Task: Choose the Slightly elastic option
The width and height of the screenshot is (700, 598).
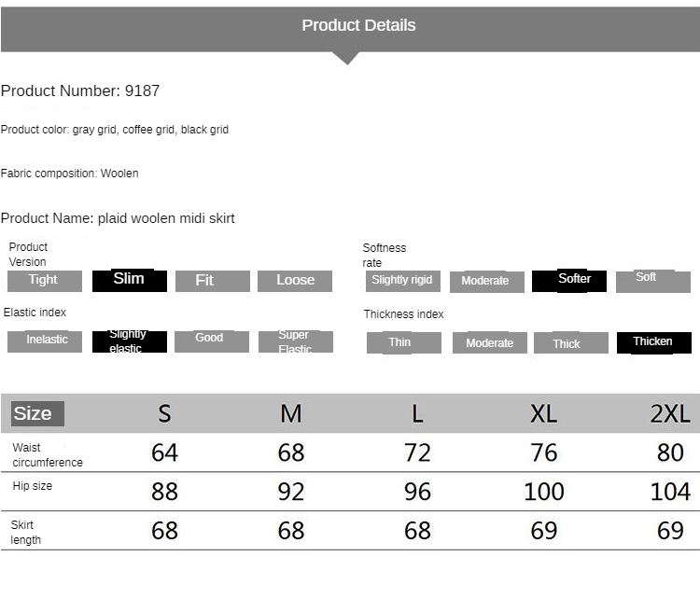Action: (x=130, y=341)
